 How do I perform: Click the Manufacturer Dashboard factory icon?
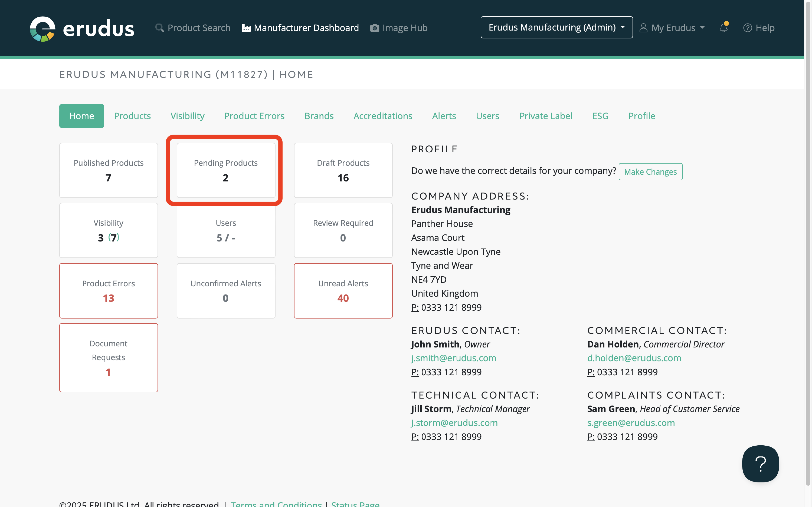[x=246, y=28]
